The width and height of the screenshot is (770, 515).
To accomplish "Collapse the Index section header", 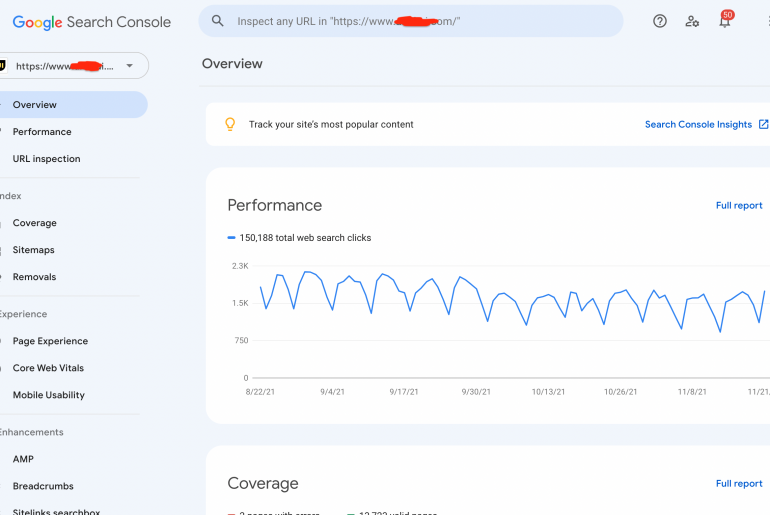I will [x=10, y=196].
